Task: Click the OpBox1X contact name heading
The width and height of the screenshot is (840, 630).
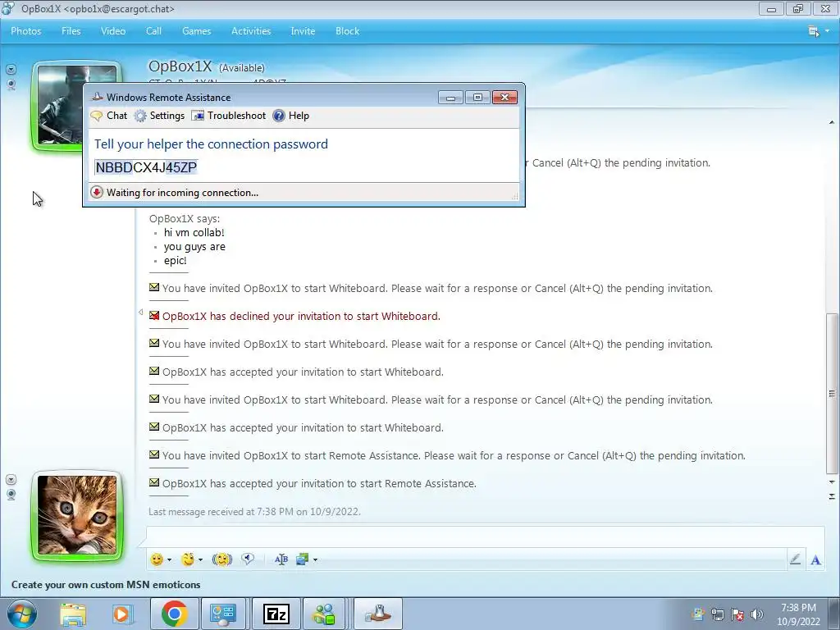Action: pyautogui.click(x=180, y=66)
